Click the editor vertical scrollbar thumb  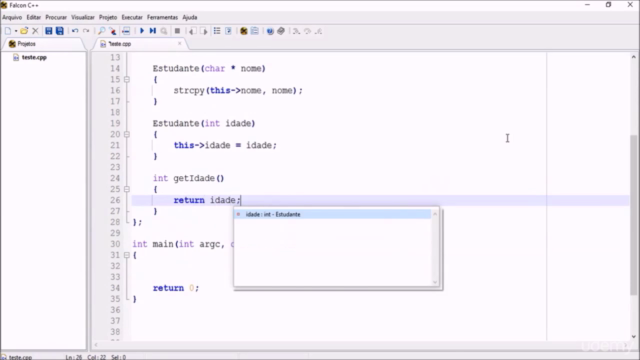tap(633, 215)
